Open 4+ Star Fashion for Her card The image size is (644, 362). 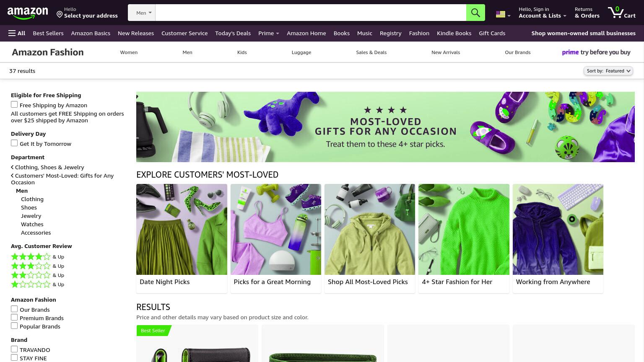pyautogui.click(x=464, y=238)
